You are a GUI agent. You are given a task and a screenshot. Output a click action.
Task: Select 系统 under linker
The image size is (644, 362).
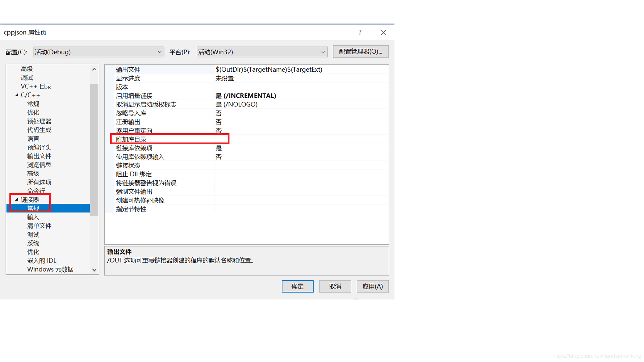33,243
